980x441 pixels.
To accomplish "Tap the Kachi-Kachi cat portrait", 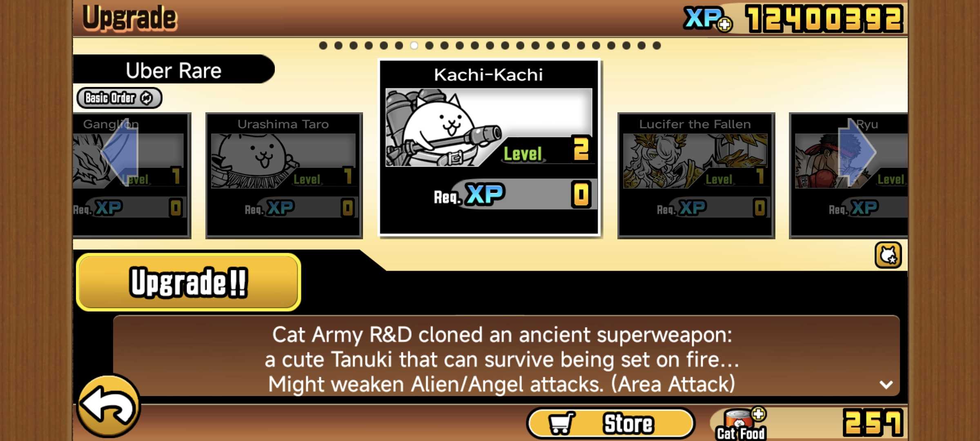I will click(x=488, y=127).
